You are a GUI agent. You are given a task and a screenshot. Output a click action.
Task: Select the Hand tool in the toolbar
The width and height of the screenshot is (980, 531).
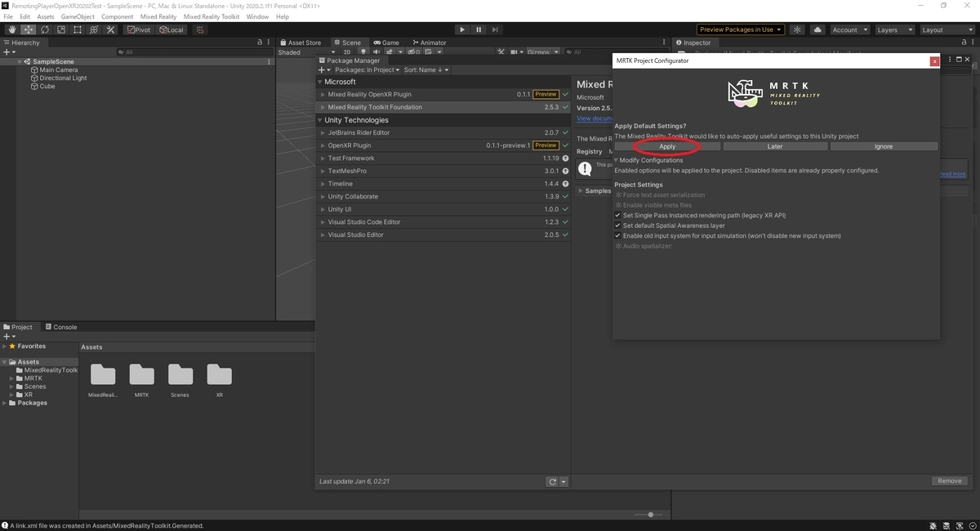11,29
